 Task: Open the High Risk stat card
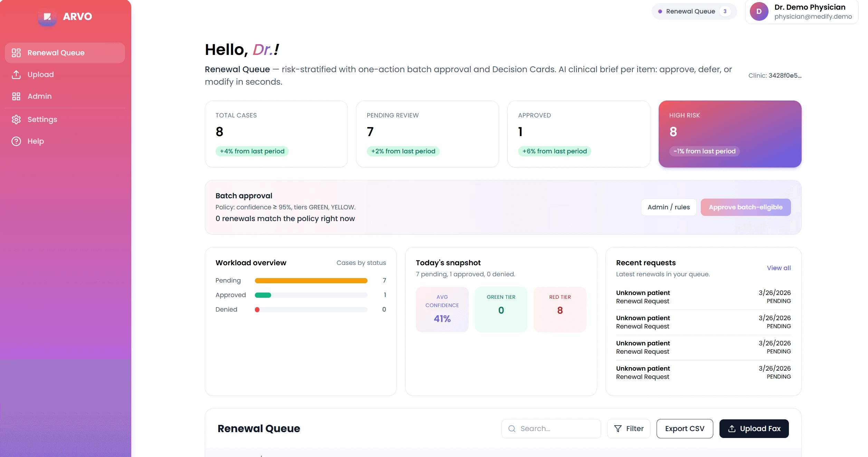pyautogui.click(x=729, y=134)
